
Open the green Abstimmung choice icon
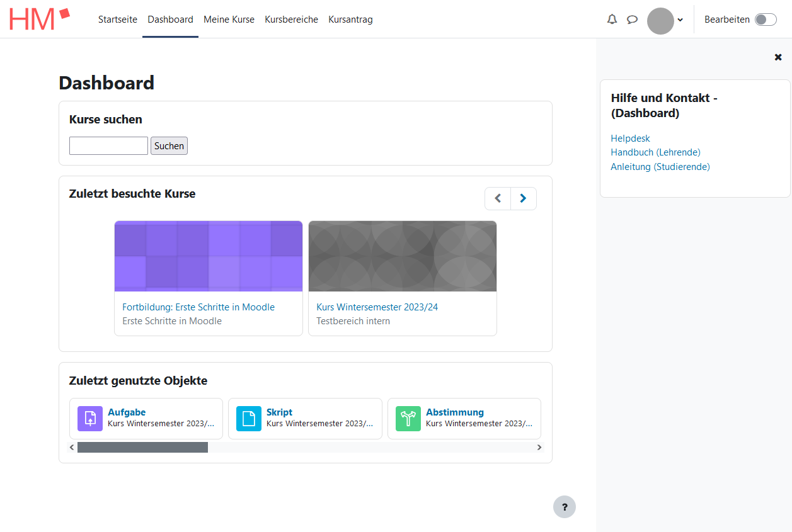point(408,419)
